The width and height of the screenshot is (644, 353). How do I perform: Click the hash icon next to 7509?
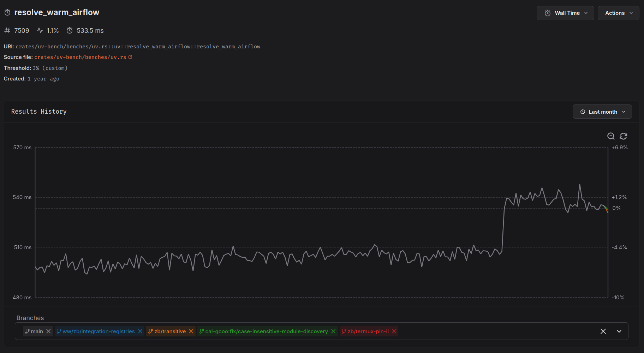click(x=7, y=31)
